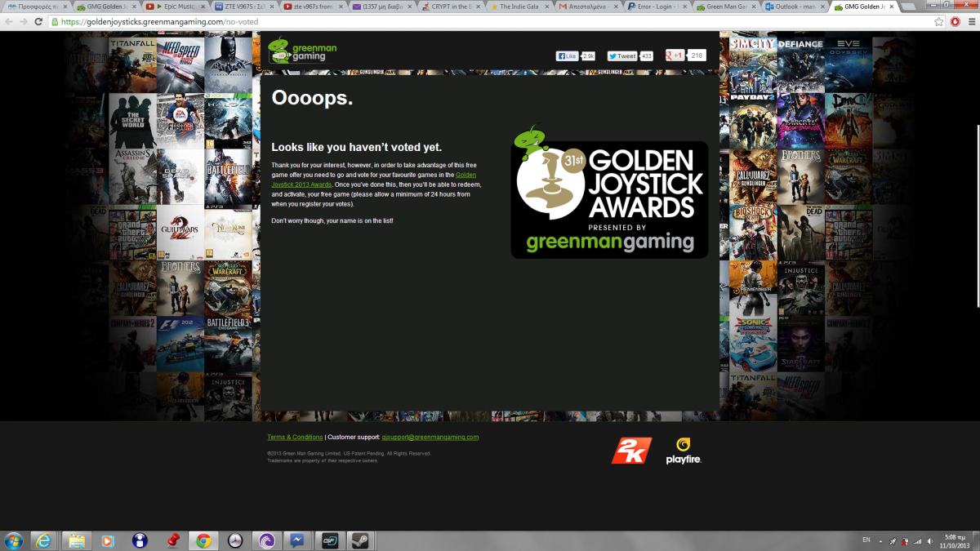The height and width of the screenshot is (551, 980).
Task: Focus the address bar URL field
Action: click(x=490, y=21)
